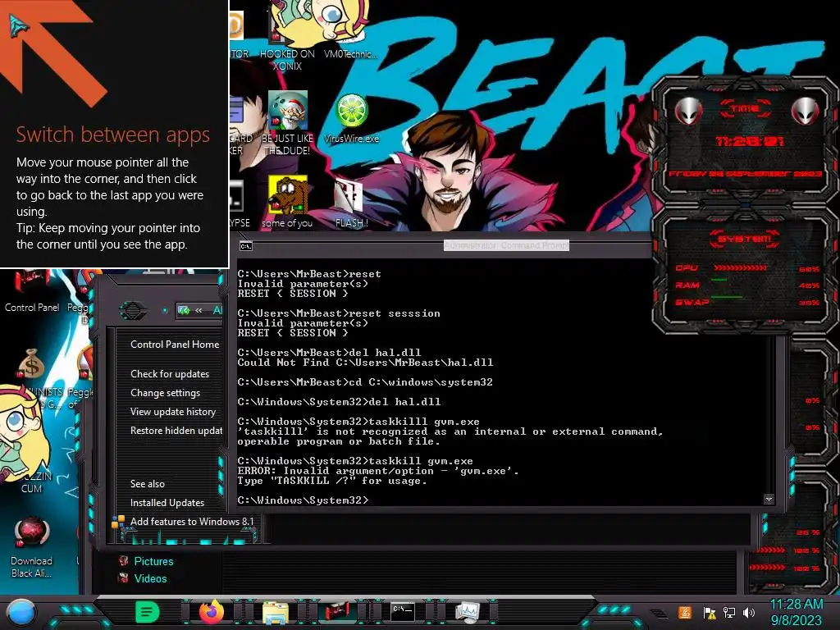
Task: Click the RAM usage bar in system widget
Action: click(719, 281)
